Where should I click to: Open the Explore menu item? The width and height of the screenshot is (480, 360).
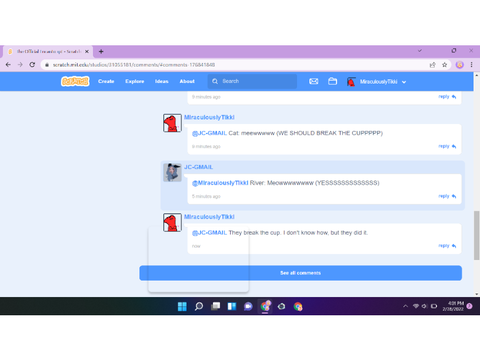[x=135, y=81]
